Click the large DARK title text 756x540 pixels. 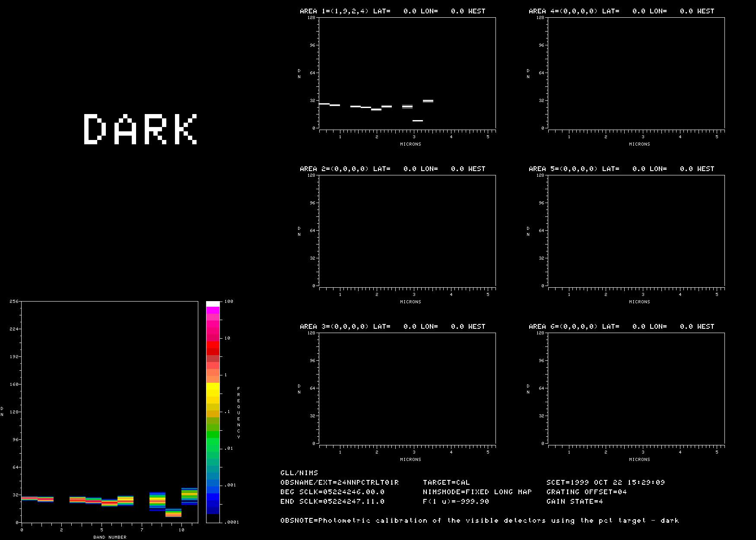coord(140,129)
